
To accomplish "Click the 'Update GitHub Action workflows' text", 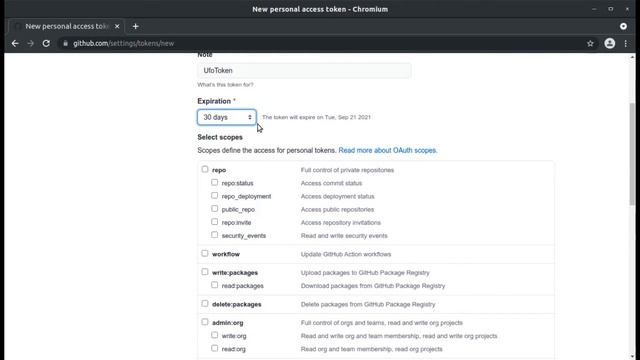I will click(346, 254).
